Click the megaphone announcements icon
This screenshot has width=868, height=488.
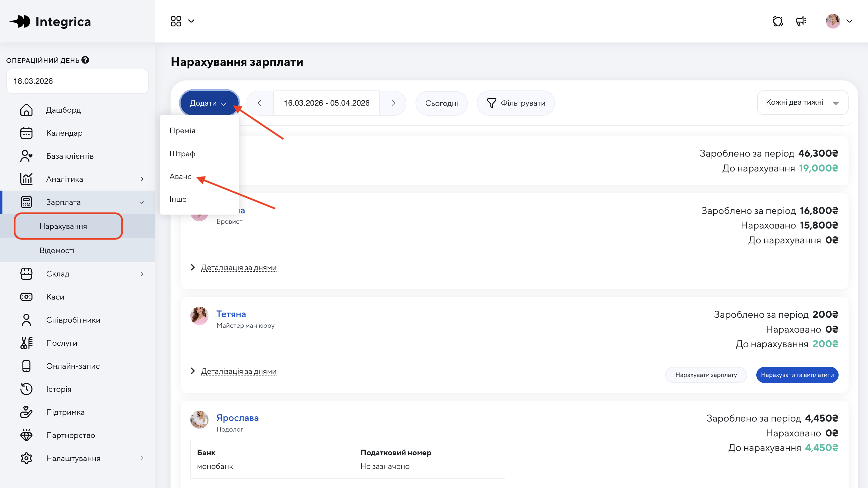point(801,21)
